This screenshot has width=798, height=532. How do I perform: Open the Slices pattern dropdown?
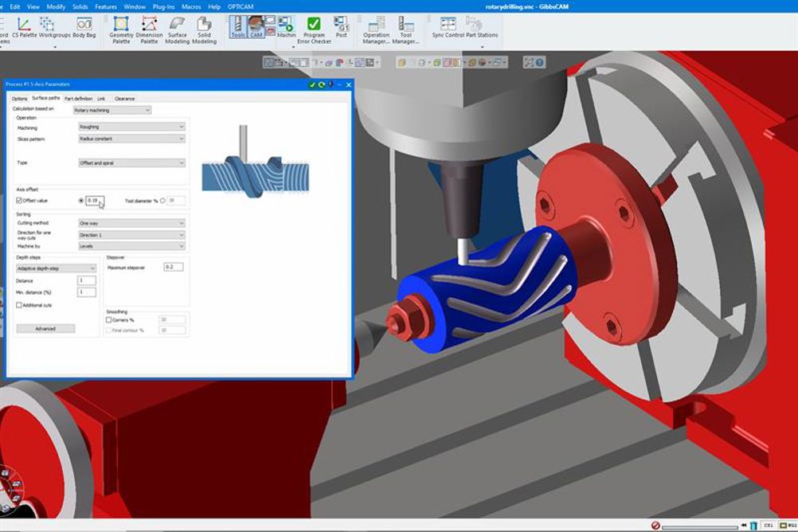click(131, 139)
